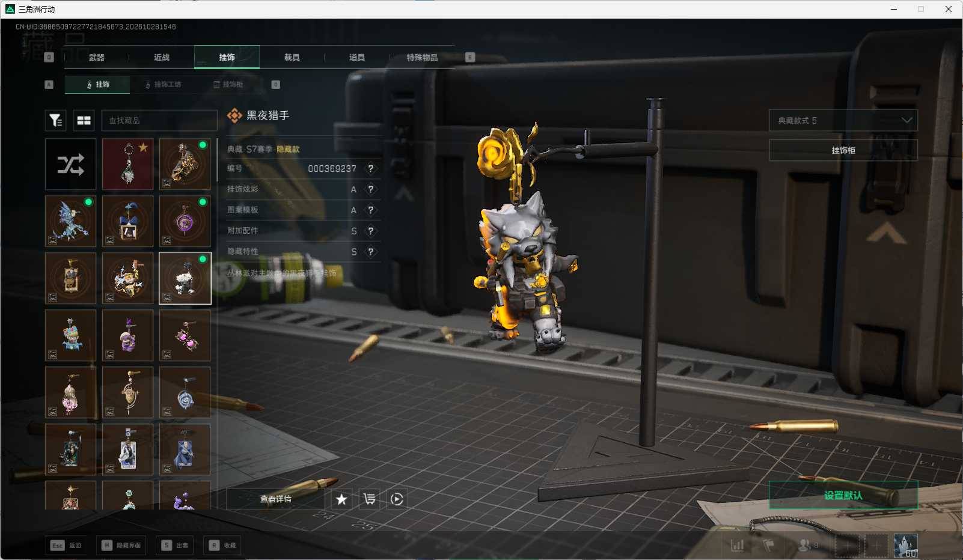Switch to the 近战 tab
Viewport: 963px width, 560px height.
point(162,58)
